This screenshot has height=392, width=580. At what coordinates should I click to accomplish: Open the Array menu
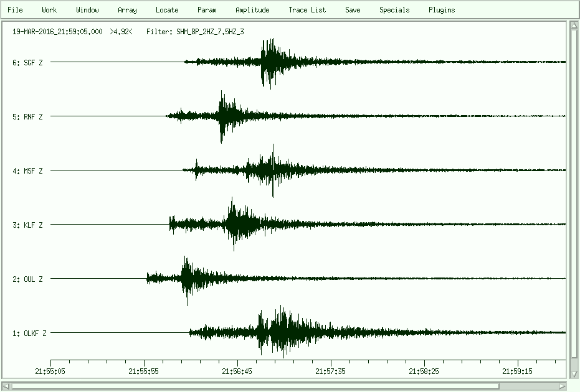tap(127, 10)
